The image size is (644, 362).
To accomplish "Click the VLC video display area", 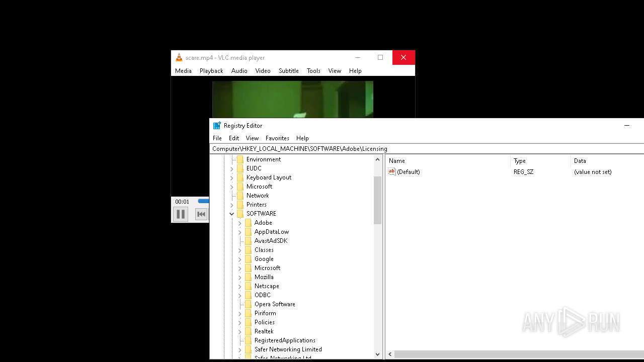I will pyautogui.click(x=292, y=100).
